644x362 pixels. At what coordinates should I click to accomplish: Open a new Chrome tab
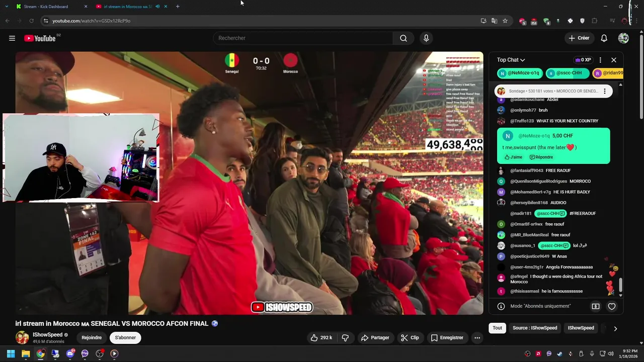[x=178, y=7]
